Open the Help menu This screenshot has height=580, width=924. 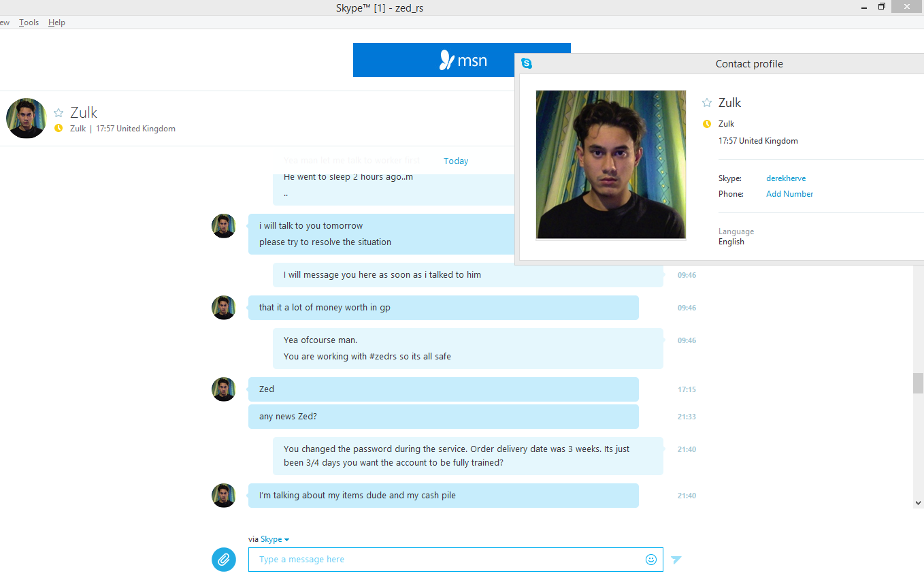pos(56,22)
